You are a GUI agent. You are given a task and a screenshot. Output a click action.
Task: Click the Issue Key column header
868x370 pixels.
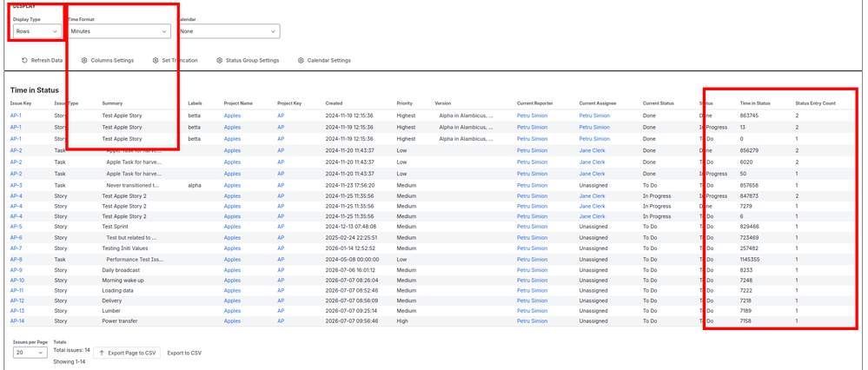click(x=21, y=103)
